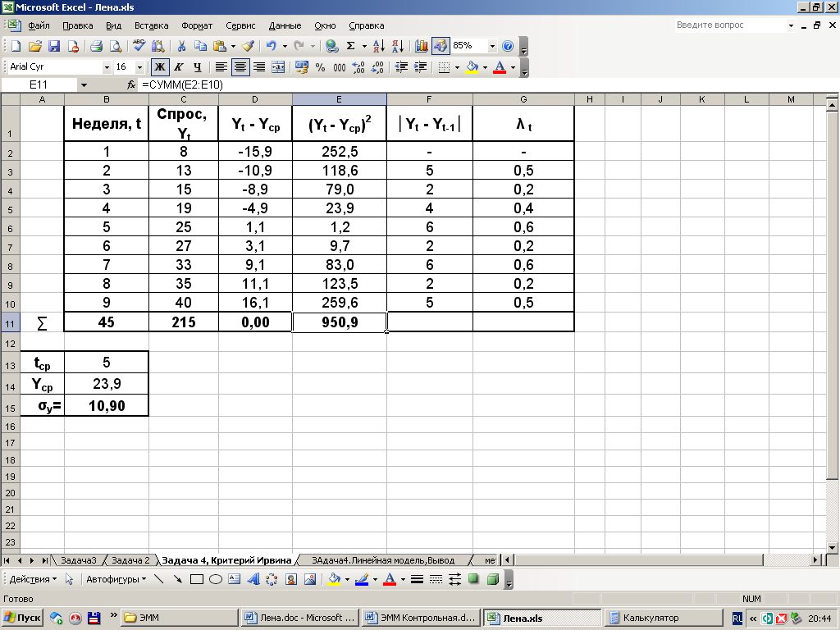Toggle bold formatting (Ж button)
The height and width of the screenshot is (630, 840).
[x=160, y=67]
